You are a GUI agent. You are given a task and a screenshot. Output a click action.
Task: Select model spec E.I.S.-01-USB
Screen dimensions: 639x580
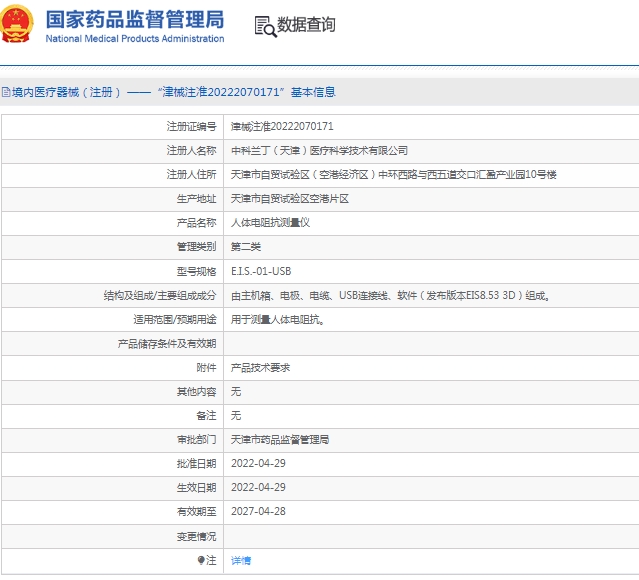[261, 271]
